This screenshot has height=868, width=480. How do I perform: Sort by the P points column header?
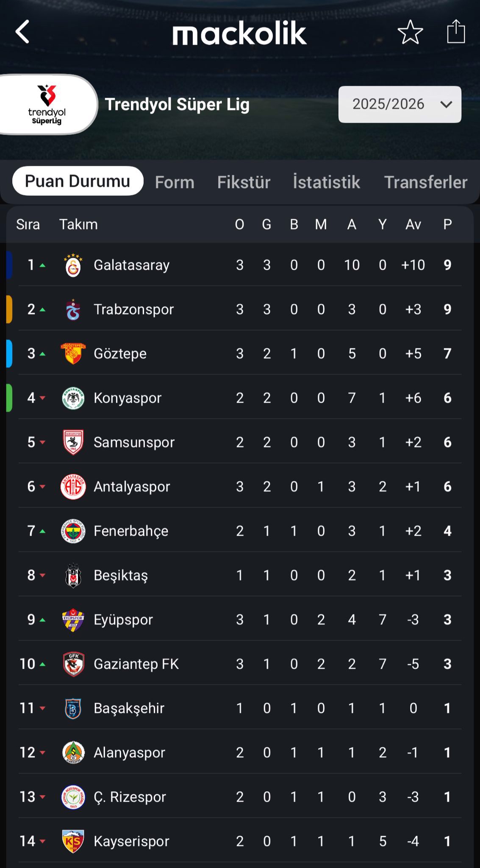tap(447, 224)
